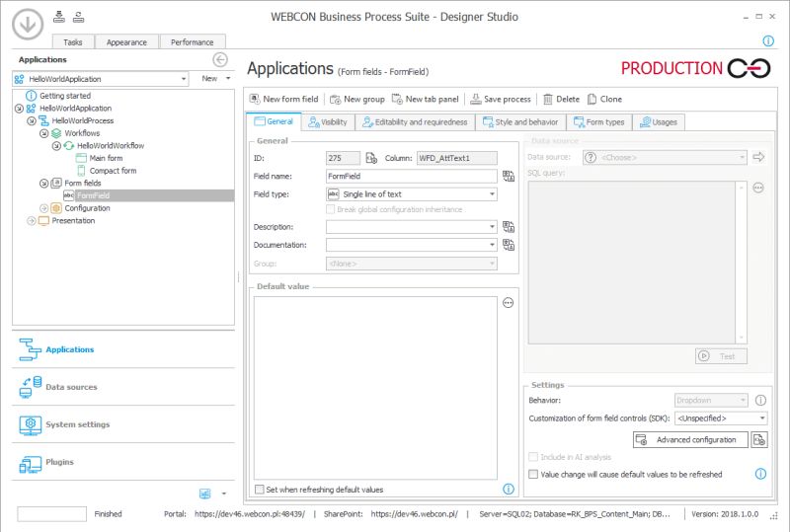The width and height of the screenshot is (790, 532).
Task: Switch to Editability and requiredness tab
Action: click(x=415, y=122)
